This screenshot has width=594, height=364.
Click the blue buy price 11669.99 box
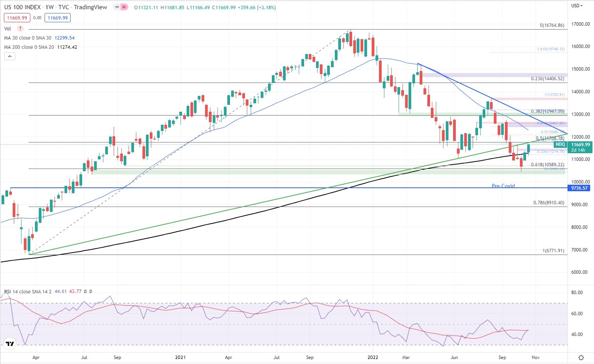pyautogui.click(x=58, y=18)
